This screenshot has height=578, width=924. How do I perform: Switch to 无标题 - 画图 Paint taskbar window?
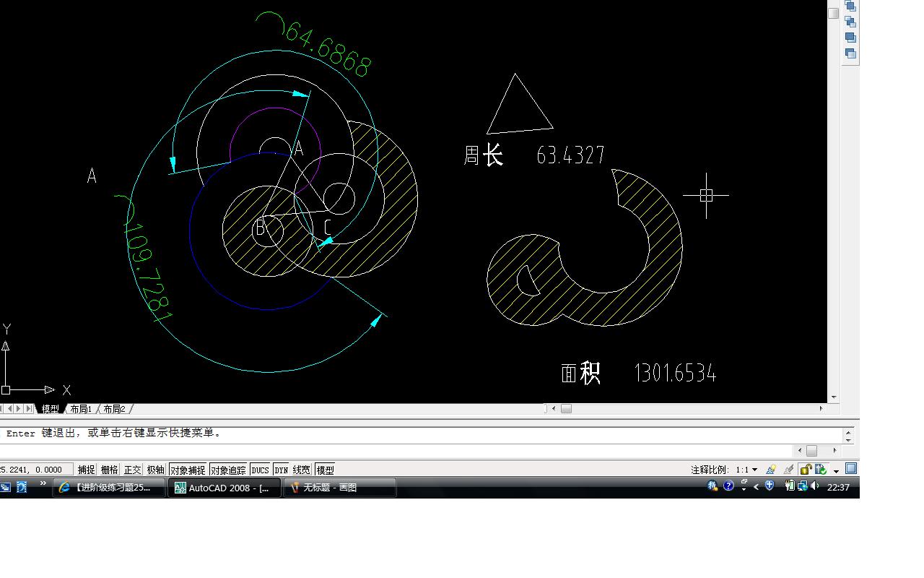click(x=339, y=488)
